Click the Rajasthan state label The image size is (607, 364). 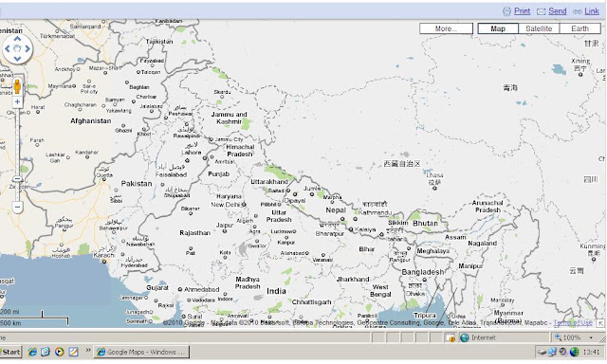click(194, 233)
